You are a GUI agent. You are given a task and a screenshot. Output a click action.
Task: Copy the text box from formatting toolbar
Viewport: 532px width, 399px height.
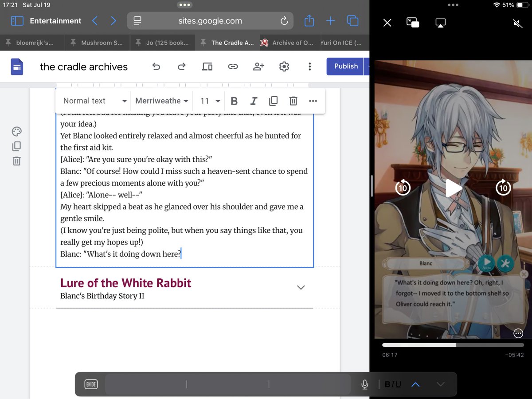tap(274, 101)
